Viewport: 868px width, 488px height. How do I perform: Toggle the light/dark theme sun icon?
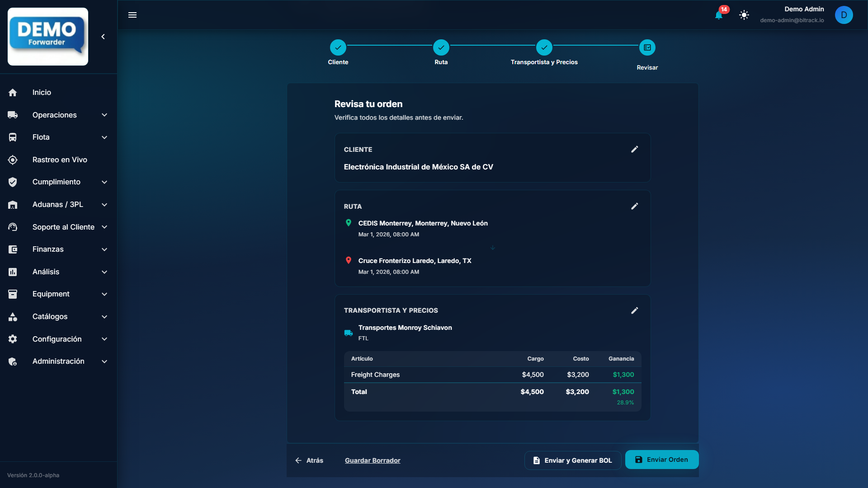744,15
